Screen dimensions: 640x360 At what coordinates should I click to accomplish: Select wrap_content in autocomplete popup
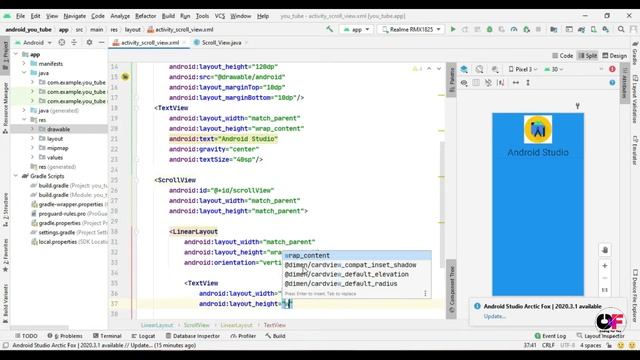pos(357,256)
